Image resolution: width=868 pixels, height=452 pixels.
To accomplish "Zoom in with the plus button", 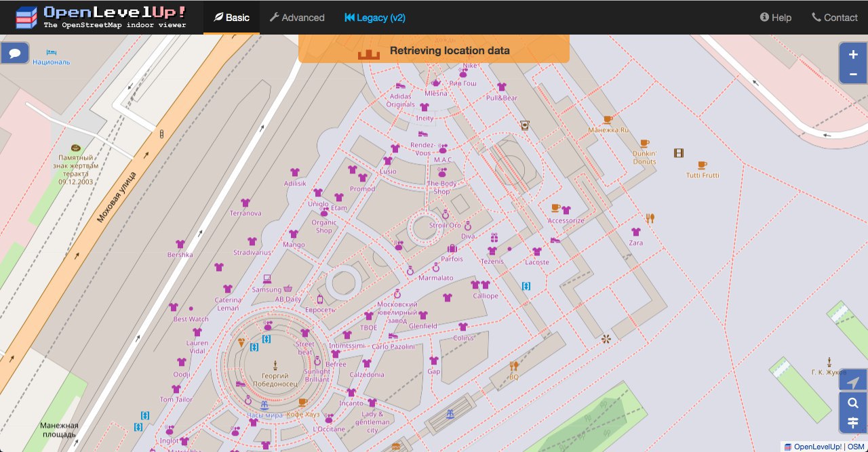I will pos(853,55).
